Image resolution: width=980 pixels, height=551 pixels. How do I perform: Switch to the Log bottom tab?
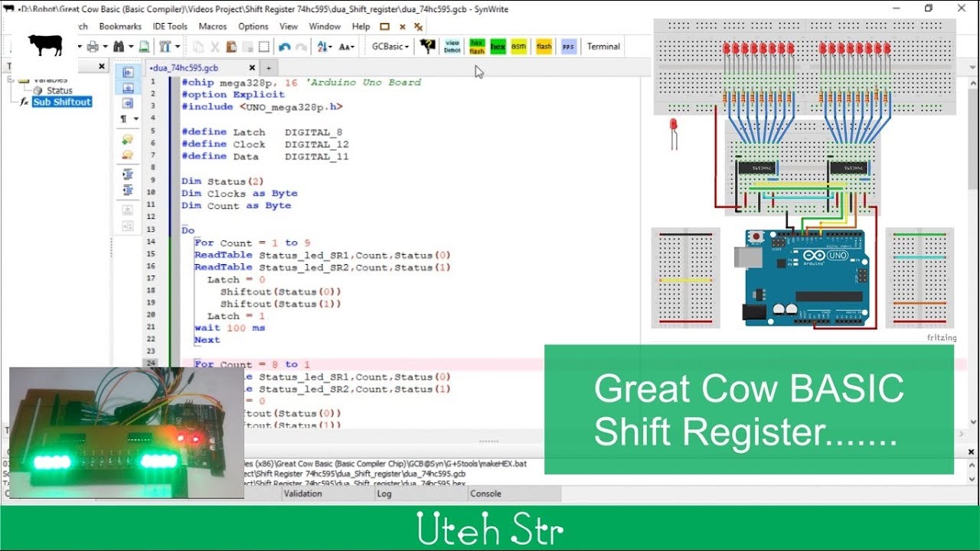[384, 494]
